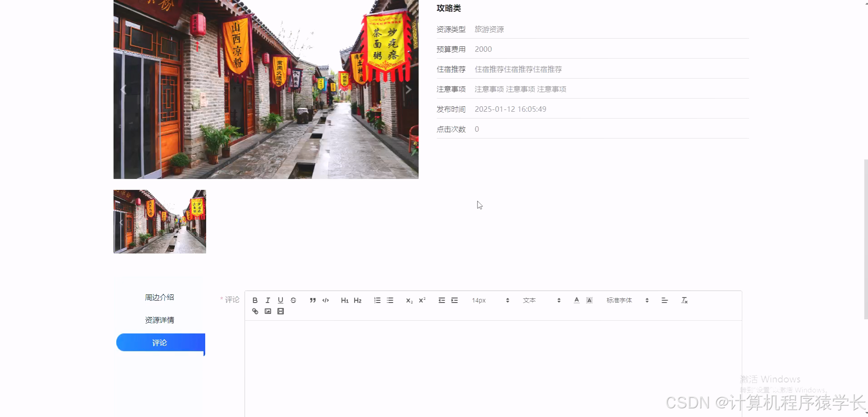Click the 2025-01-12 16:05:49 publish time
Image resolution: width=868 pixels, height=417 pixels.
[510, 109]
